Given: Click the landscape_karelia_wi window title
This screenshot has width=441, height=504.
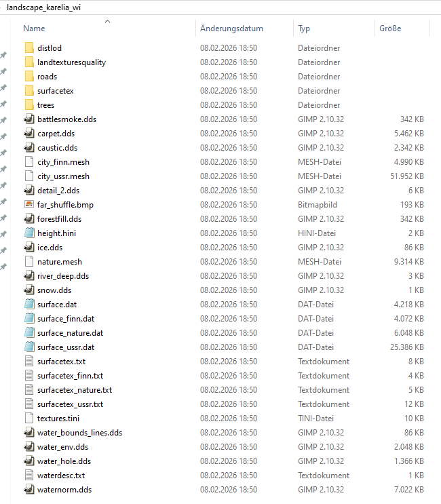Looking at the screenshot, I should pos(47,7).
